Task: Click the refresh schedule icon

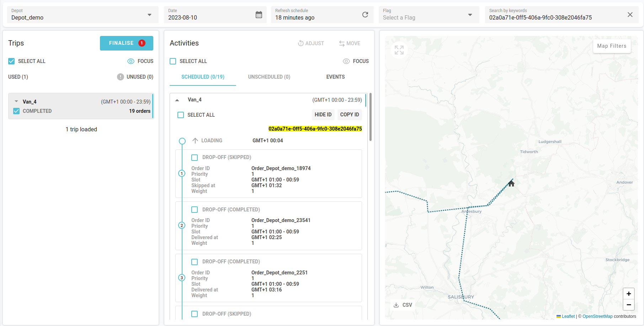Action: pos(365,15)
